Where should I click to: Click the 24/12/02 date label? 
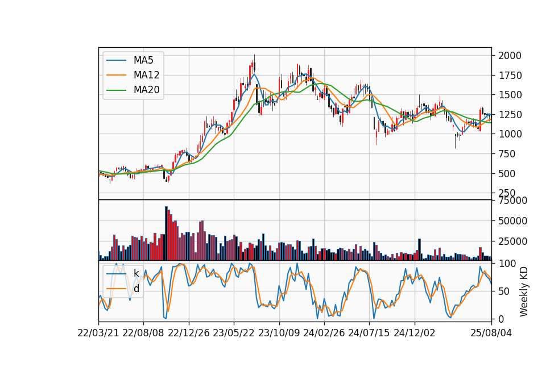tap(415, 333)
